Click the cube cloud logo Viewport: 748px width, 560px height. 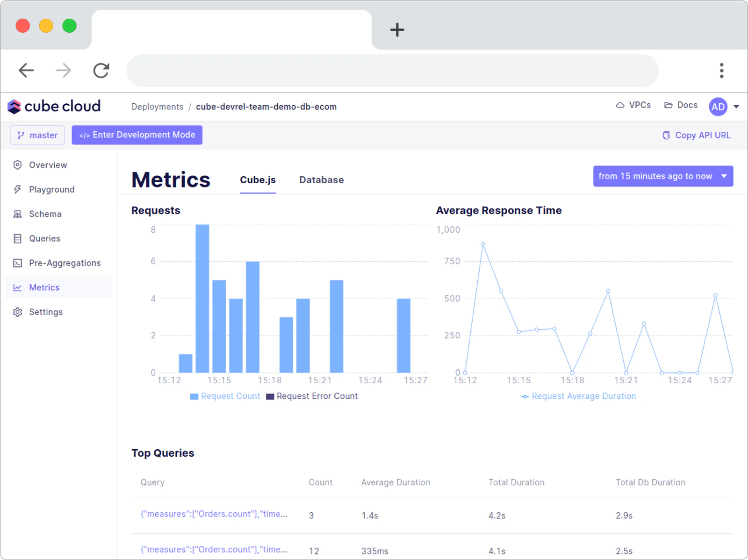point(54,107)
